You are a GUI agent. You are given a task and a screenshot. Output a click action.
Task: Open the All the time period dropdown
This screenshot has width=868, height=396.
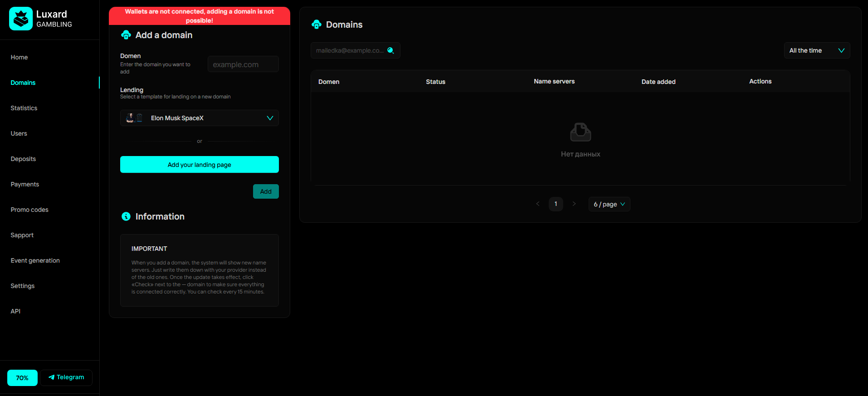click(x=817, y=50)
